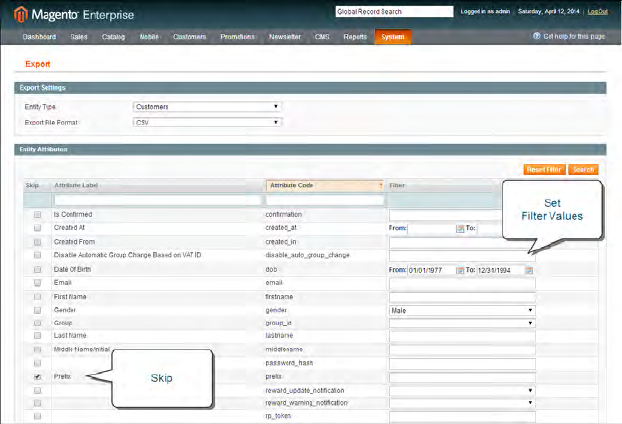This screenshot has height=424, width=622.
Task: Toggle Skip checkbox for First Name
Action: [x=37, y=297]
